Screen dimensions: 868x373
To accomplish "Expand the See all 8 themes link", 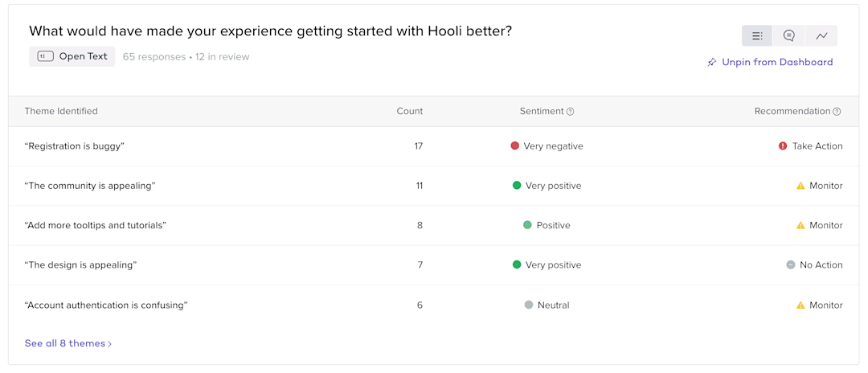I will pos(68,344).
